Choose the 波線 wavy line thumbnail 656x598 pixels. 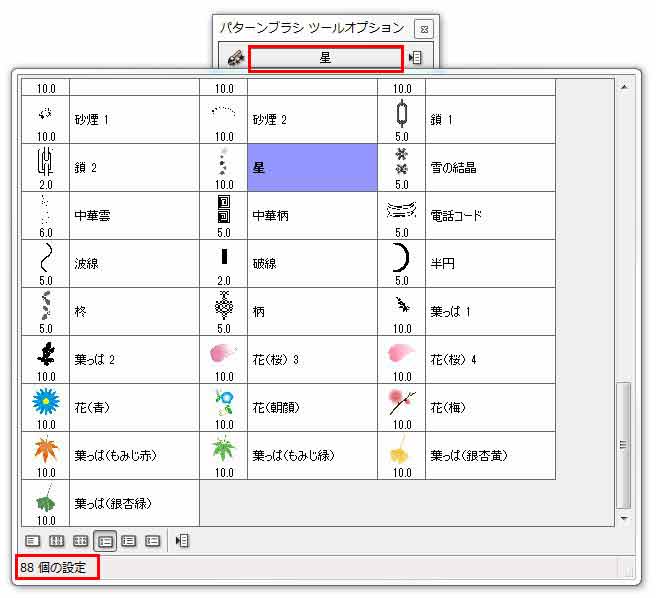click(46, 257)
